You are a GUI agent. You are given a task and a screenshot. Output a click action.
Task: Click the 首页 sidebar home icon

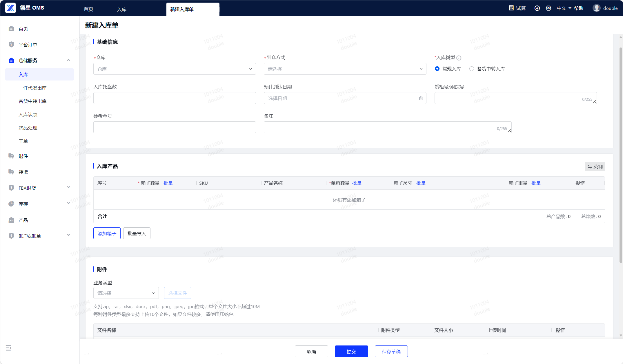point(11,29)
